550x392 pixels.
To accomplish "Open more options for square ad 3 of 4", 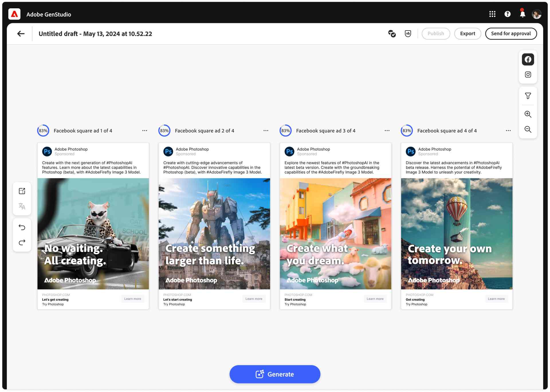I will 387,130.
